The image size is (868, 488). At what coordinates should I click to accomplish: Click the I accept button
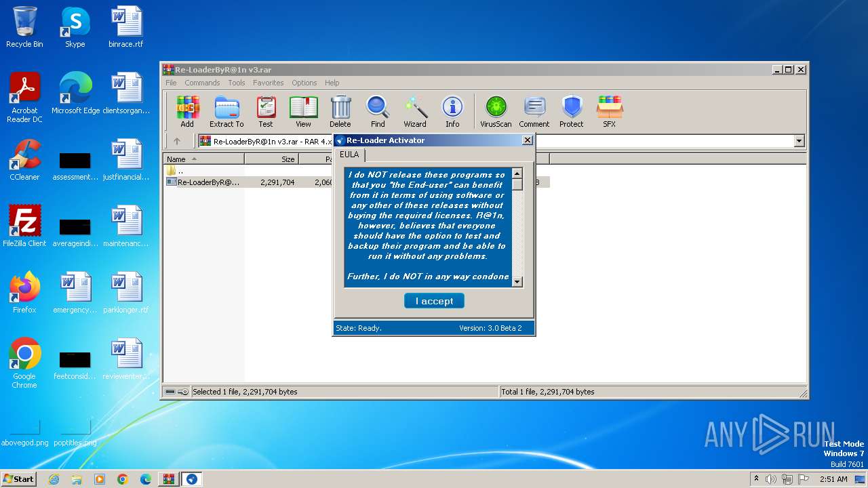[434, 301]
